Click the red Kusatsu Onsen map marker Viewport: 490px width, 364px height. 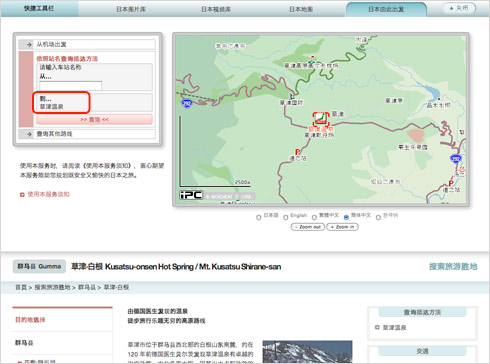321,119
